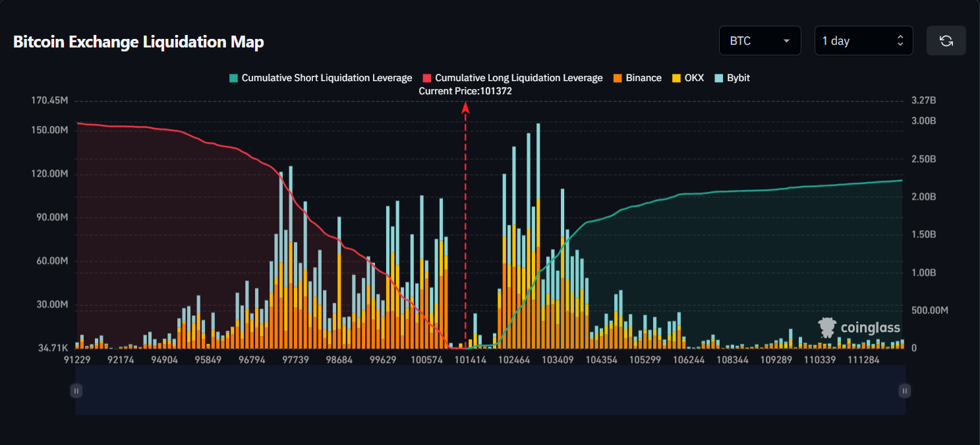Click the 98684 price axis label

(x=339, y=360)
